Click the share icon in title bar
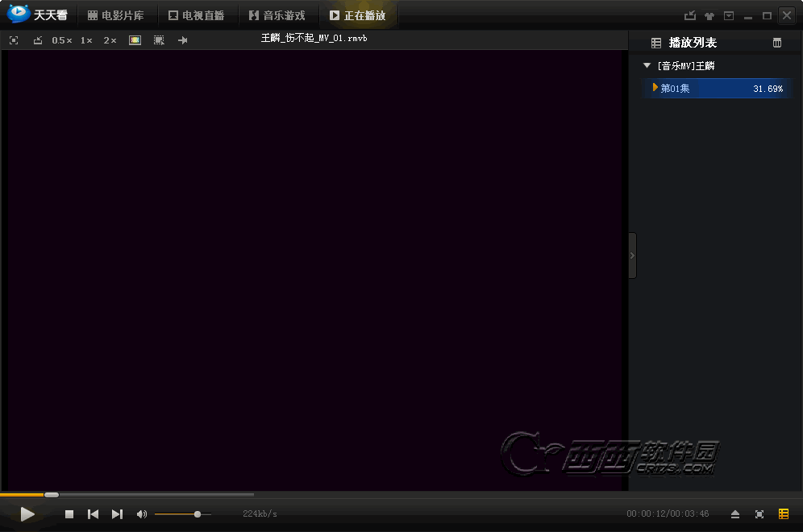 690,16
